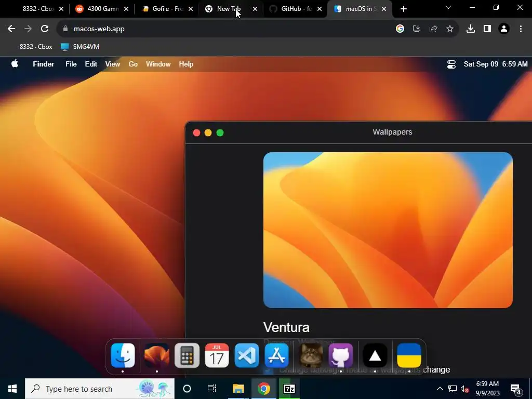Image resolution: width=532 pixels, height=399 pixels.
Task: Open the Go menu
Action: 133,64
